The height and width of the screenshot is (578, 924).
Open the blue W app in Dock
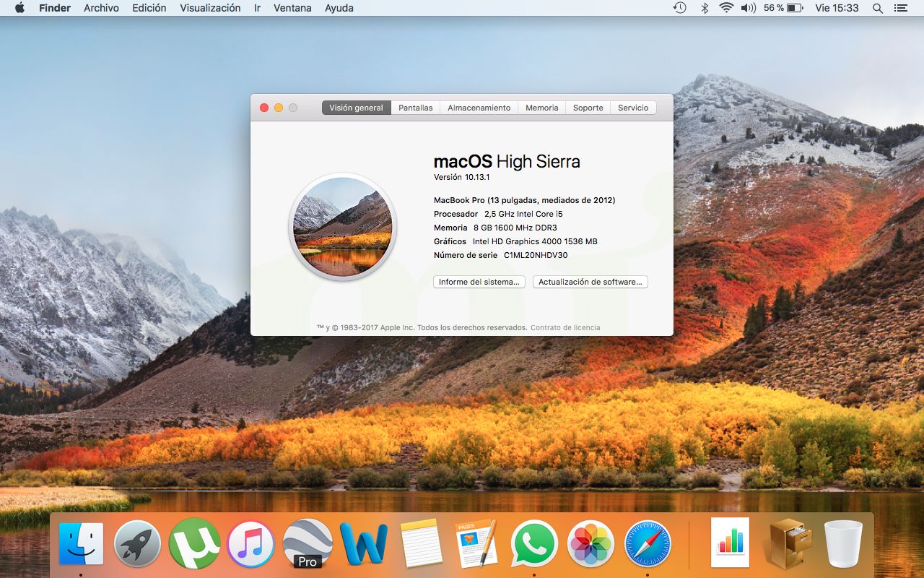364,544
